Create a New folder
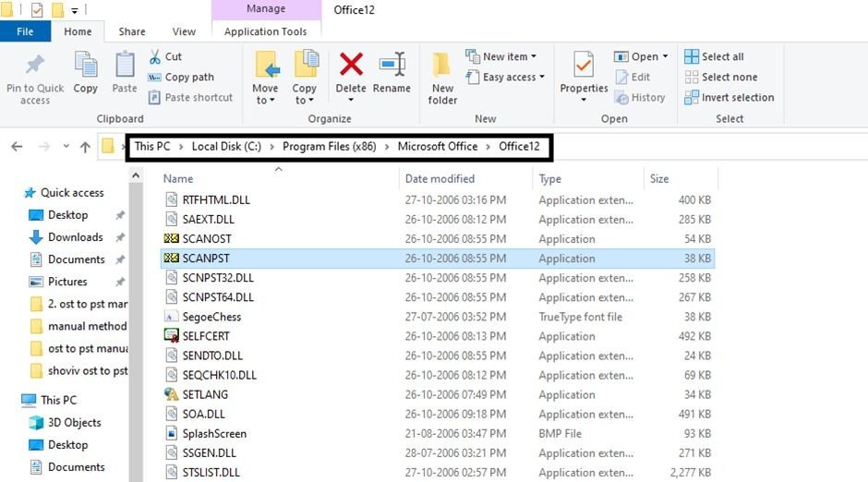The width and height of the screenshot is (868, 482). (x=442, y=78)
